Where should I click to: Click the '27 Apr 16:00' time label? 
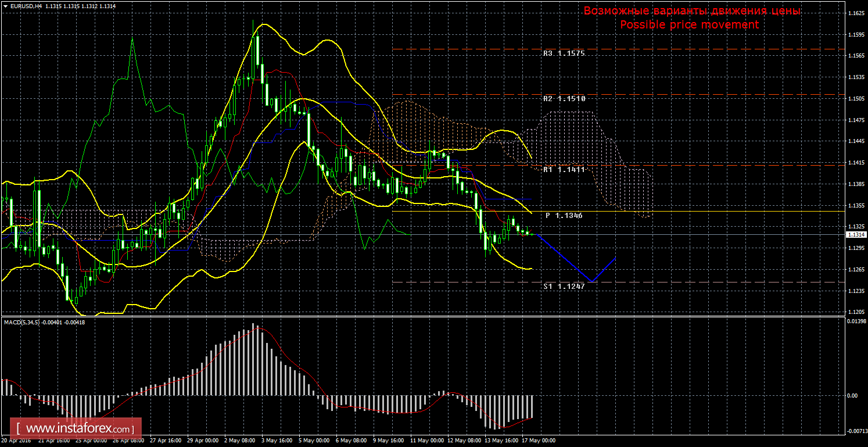(164, 441)
